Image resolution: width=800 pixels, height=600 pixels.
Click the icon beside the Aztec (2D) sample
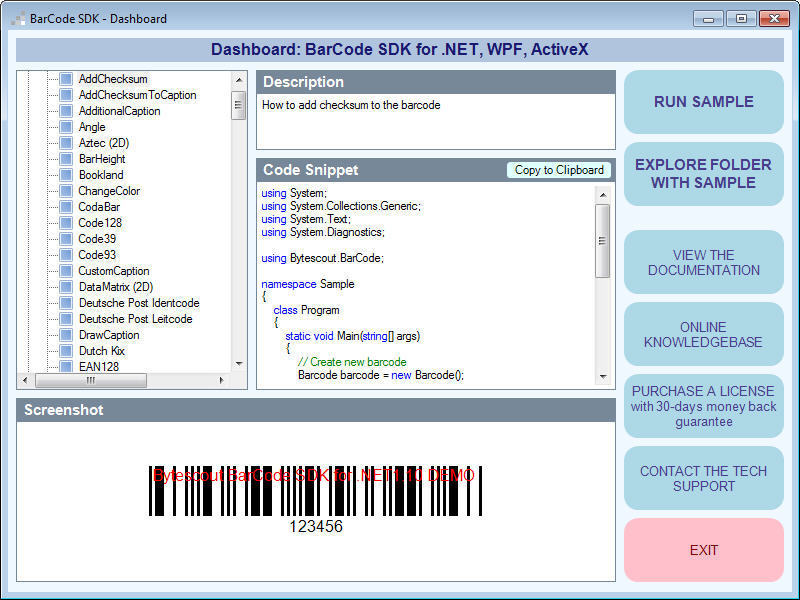pos(66,143)
